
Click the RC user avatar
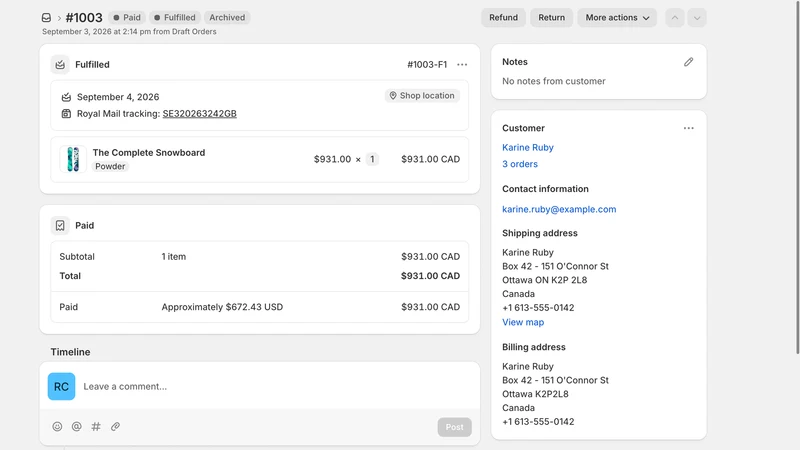[61, 386]
